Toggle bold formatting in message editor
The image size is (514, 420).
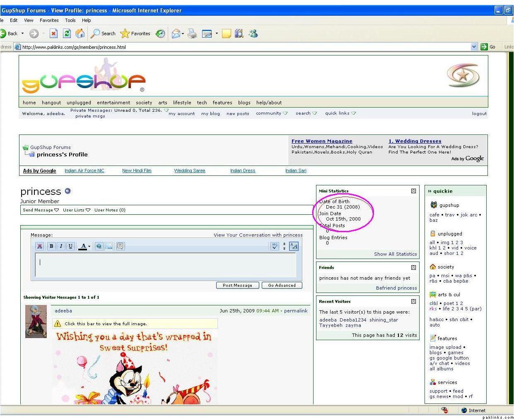(x=51, y=246)
